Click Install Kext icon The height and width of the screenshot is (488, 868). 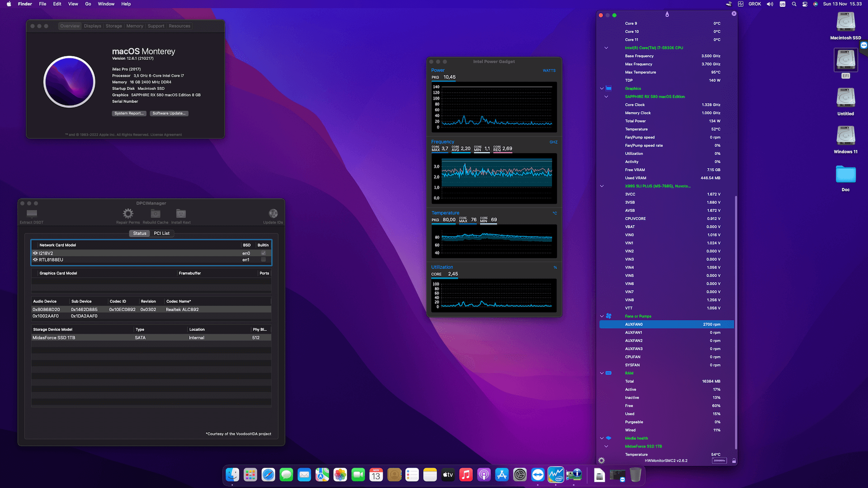(x=180, y=214)
